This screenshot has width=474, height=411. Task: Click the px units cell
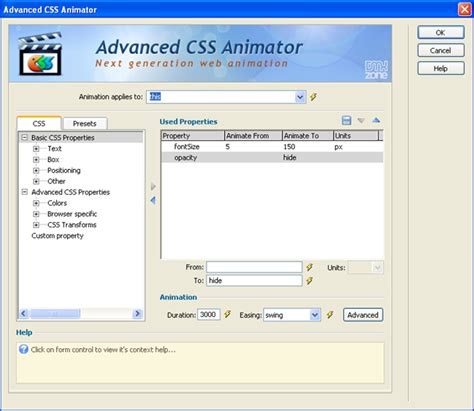(x=338, y=147)
